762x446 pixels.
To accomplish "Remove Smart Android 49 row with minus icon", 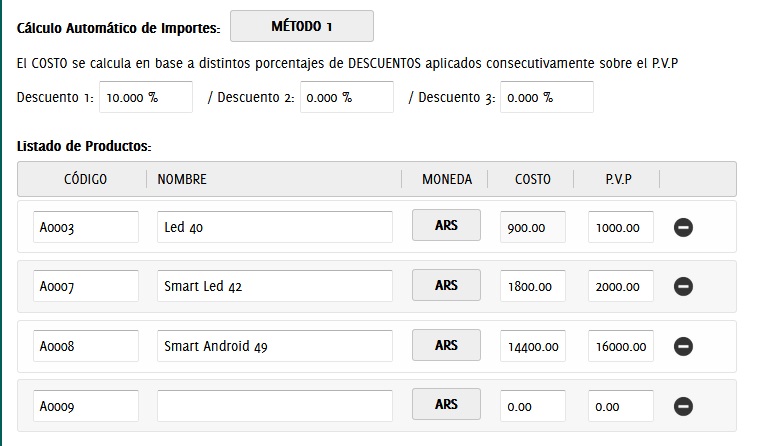I will pyautogui.click(x=684, y=347).
